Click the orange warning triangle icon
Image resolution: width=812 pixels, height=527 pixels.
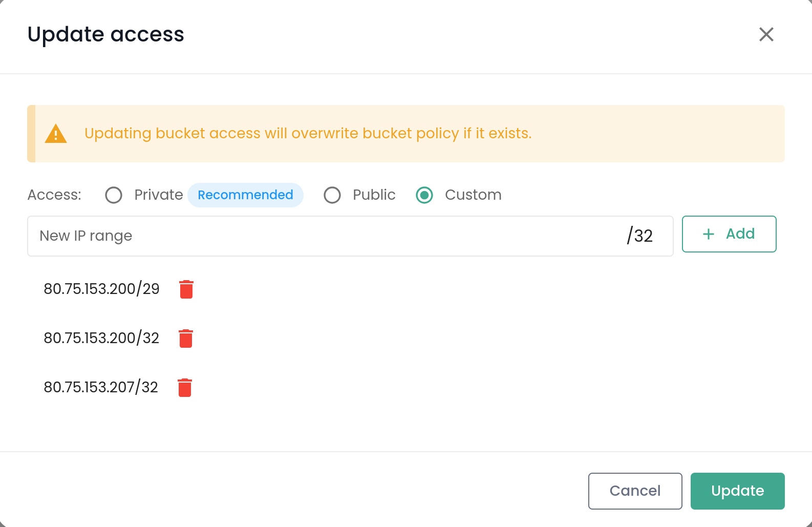click(56, 134)
